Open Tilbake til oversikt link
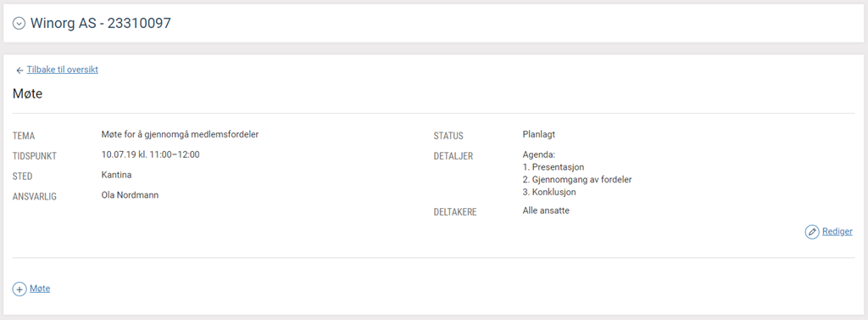 tap(63, 70)
